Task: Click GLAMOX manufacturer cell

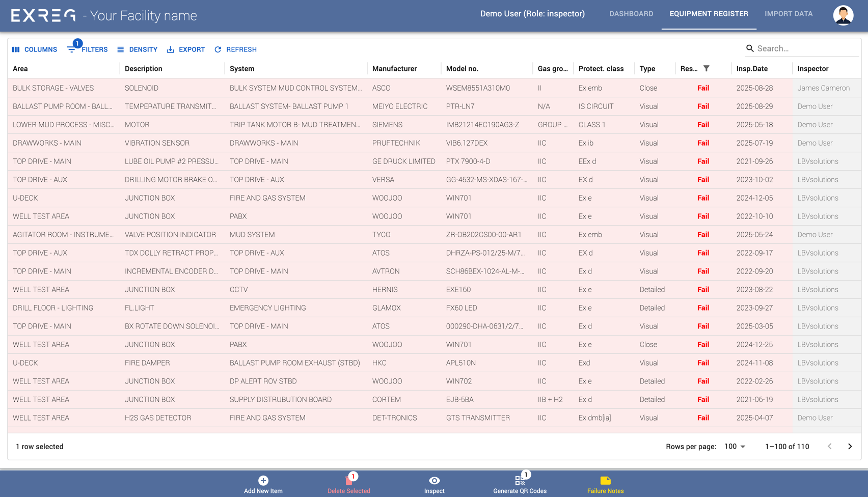Action: (387, 308)
